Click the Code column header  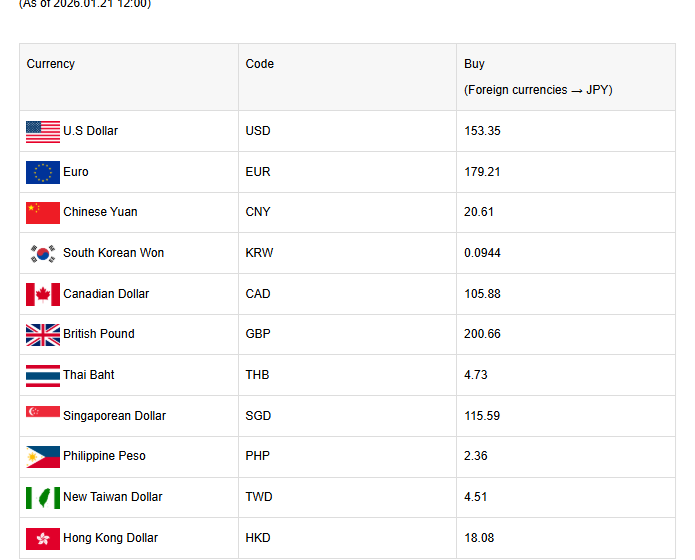click(260, 64)
